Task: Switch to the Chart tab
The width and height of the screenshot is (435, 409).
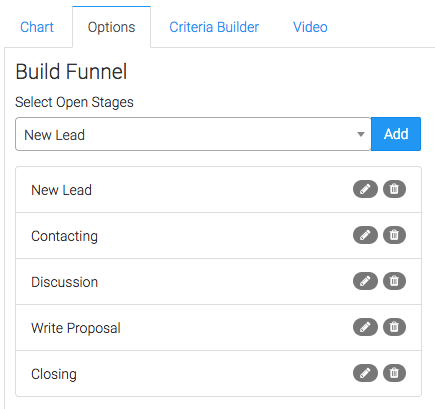Action: pyautogui.click(x=37, y=27)
